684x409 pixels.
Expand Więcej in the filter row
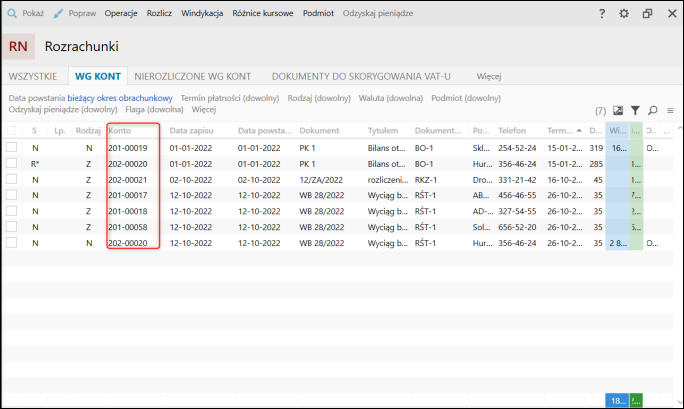204,109
